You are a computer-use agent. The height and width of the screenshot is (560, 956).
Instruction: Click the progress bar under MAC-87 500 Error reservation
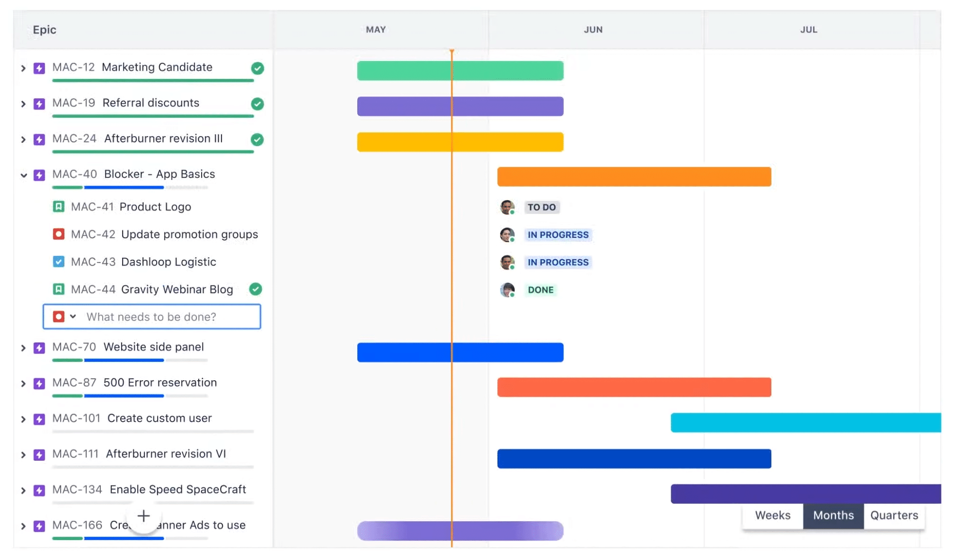130,396
